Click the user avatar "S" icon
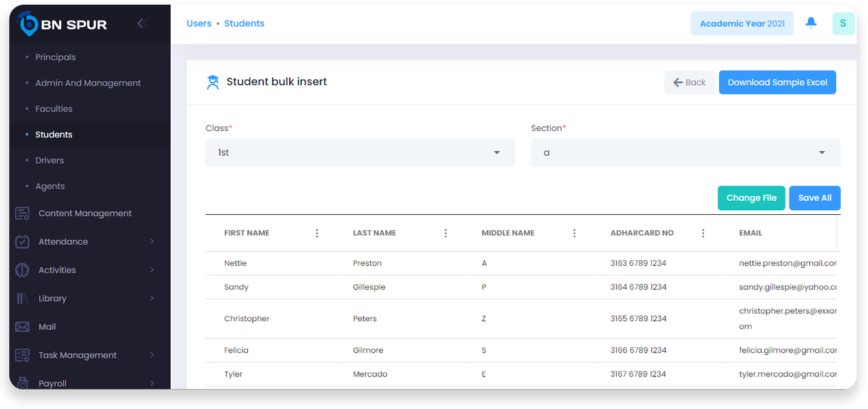Screen dimensions: 868x409 point(843,23)
